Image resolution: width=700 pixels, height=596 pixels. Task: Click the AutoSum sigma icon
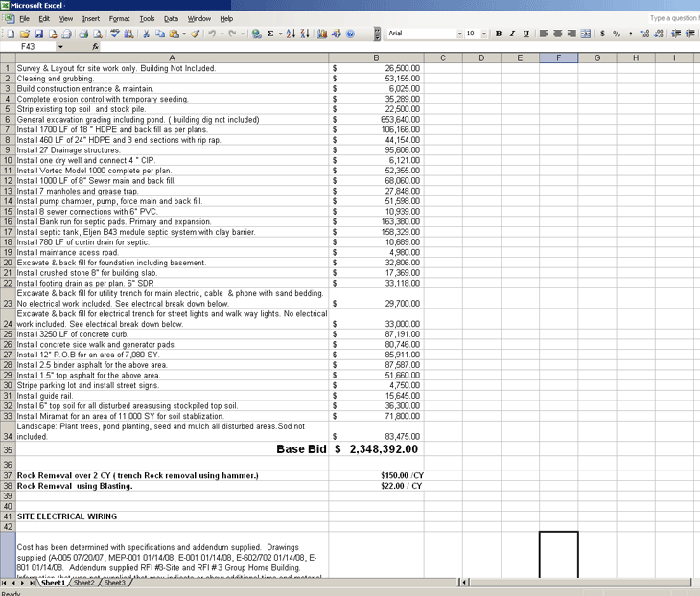point(270,34)
